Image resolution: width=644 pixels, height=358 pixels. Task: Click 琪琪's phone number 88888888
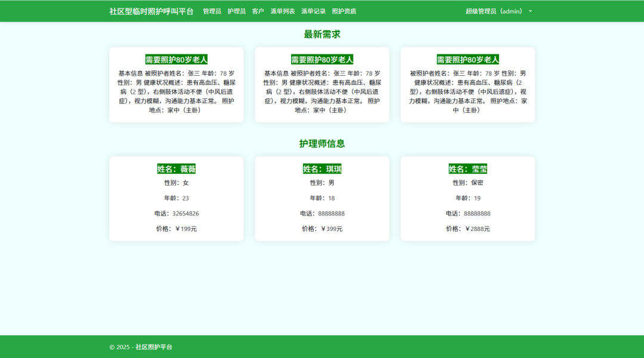pos(322,213)
